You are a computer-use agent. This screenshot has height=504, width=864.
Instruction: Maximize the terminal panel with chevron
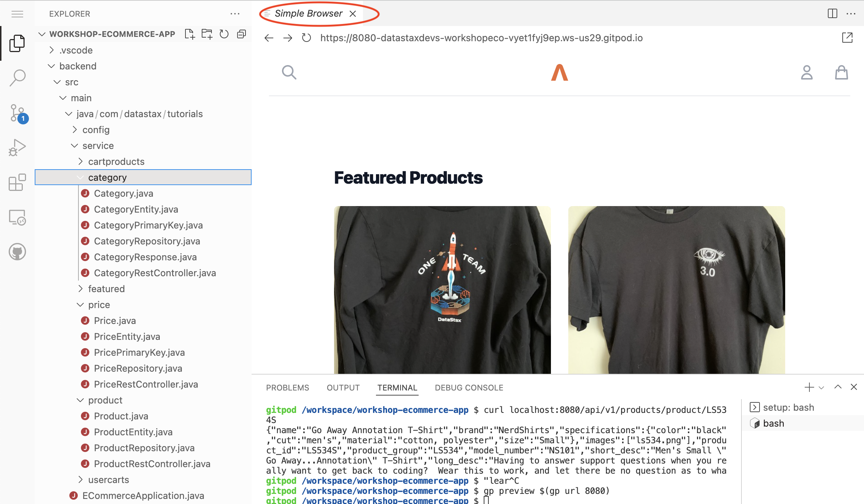click(x=838, y=387)
